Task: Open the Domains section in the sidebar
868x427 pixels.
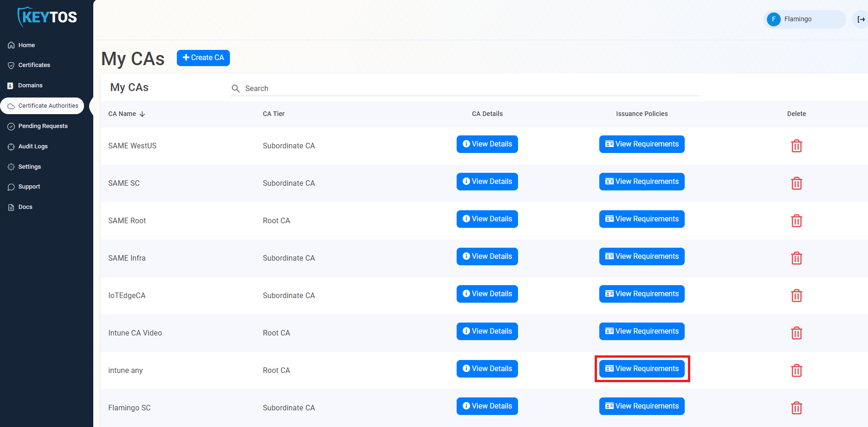Action: click(30, 85)
